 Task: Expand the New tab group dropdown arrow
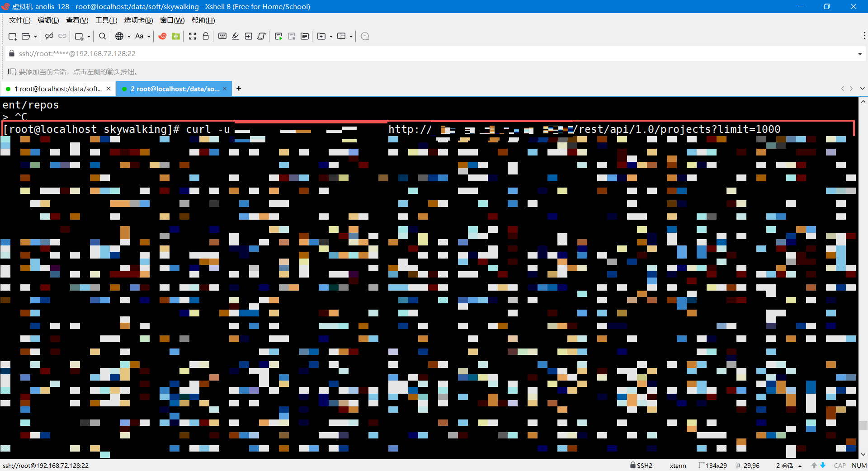coord(331,37)
